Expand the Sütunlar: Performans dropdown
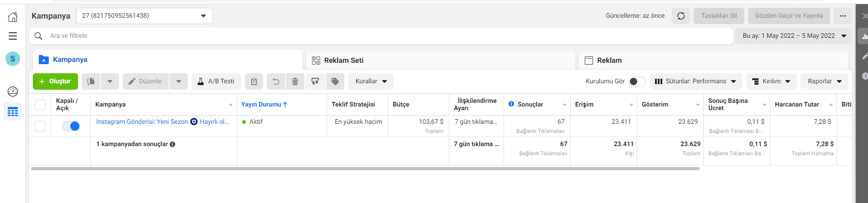868x203 pixels. (696, 81)
